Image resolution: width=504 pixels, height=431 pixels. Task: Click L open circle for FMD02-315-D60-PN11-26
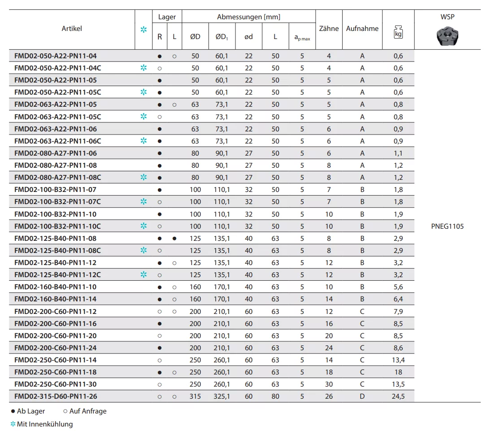click(174, 396)
